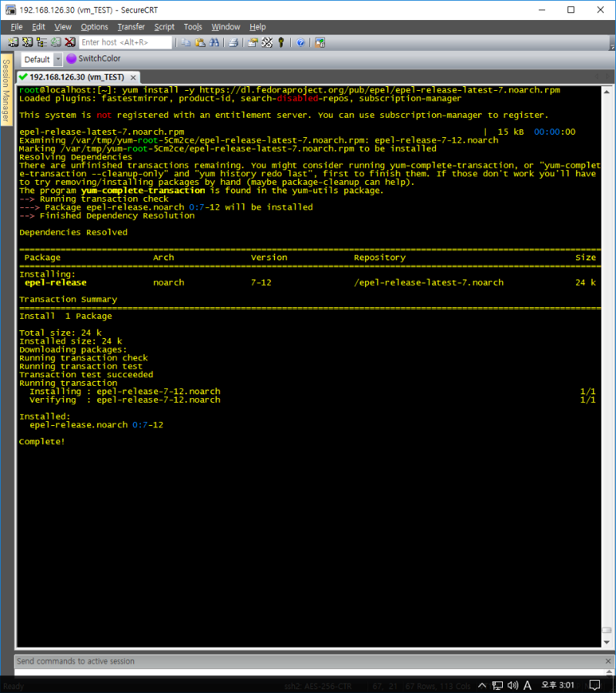This screenshot has width=616, height=693.
Task: Expand the Default button bar dropdown
Action: [58, 59]
